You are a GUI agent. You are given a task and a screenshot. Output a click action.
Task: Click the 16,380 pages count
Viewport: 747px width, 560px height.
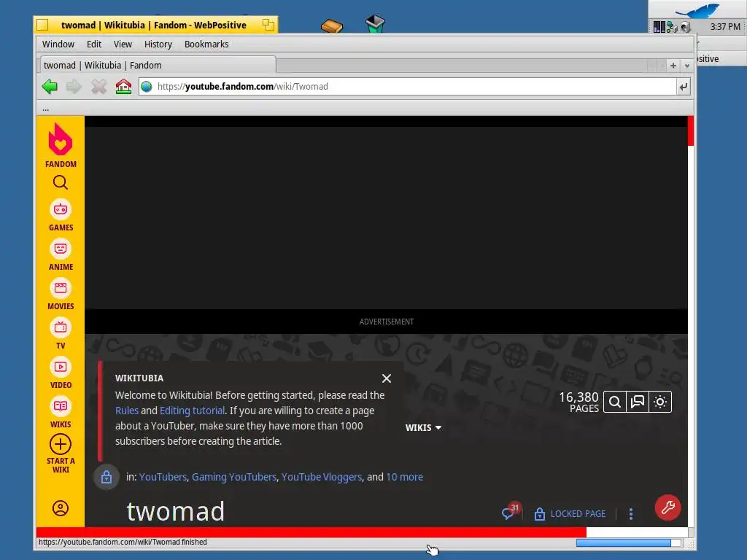click(578, 402)
